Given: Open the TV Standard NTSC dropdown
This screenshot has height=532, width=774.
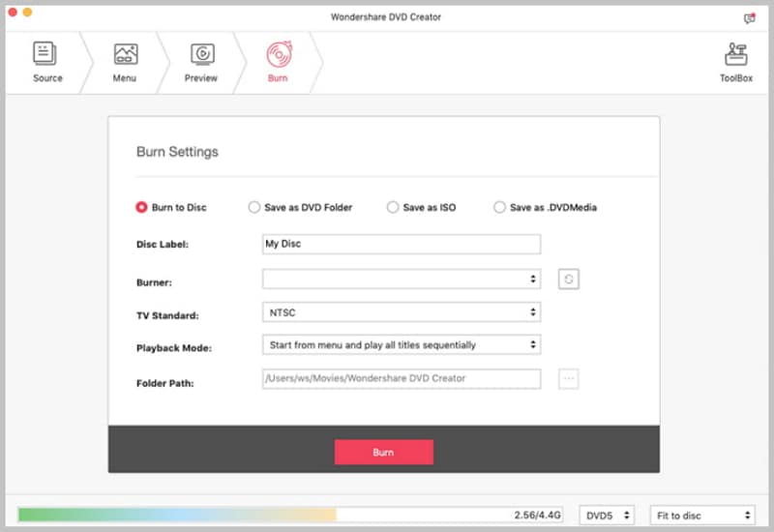Looking at the screenshot, I should (x=402, y=311).
